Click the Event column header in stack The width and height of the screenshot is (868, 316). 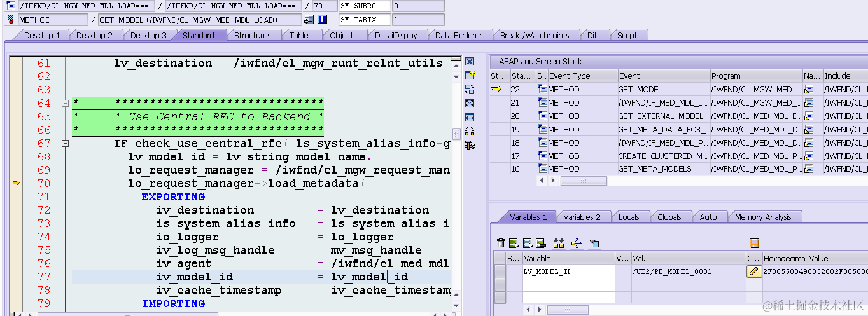[x=662, y=76]
